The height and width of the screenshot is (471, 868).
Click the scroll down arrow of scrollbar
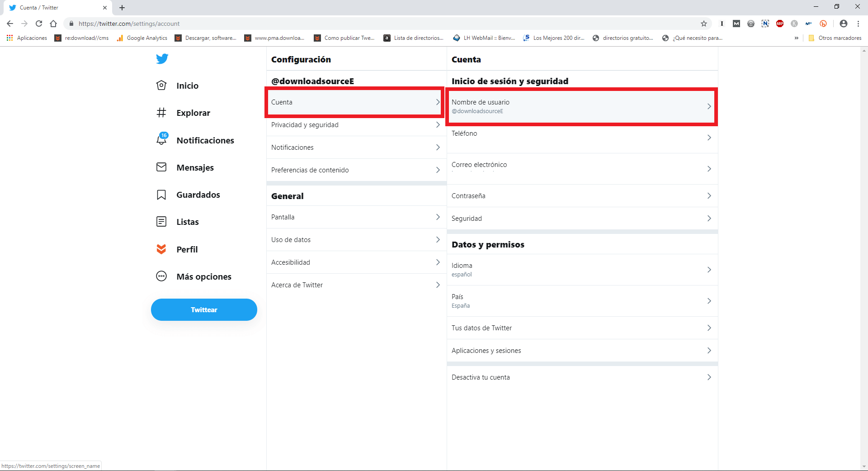click(864, 466)
